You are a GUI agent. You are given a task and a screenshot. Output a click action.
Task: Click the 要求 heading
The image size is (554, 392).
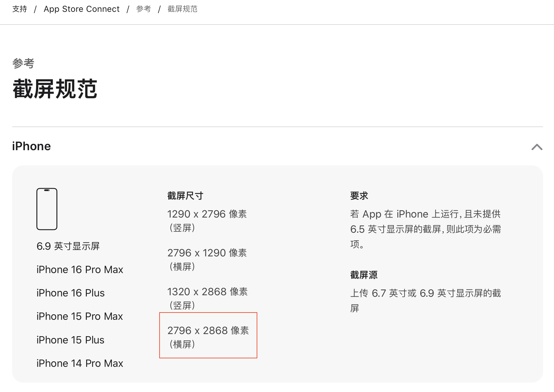(359, 196)
